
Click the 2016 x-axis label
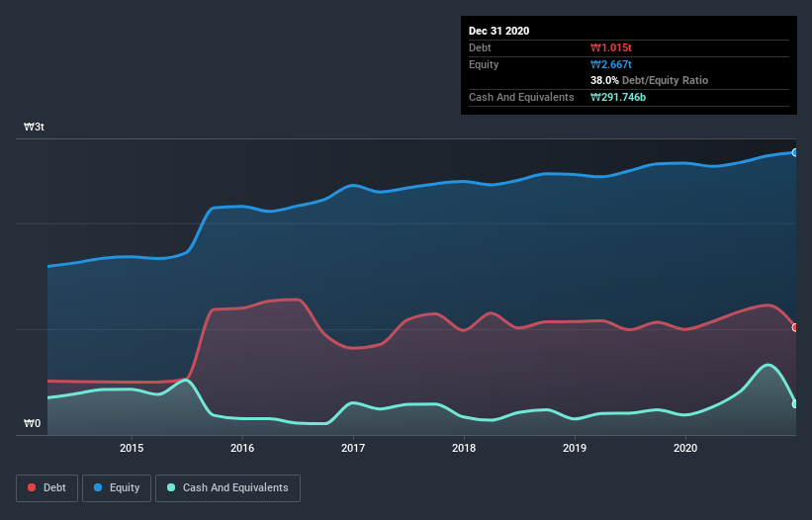(242, 448)
